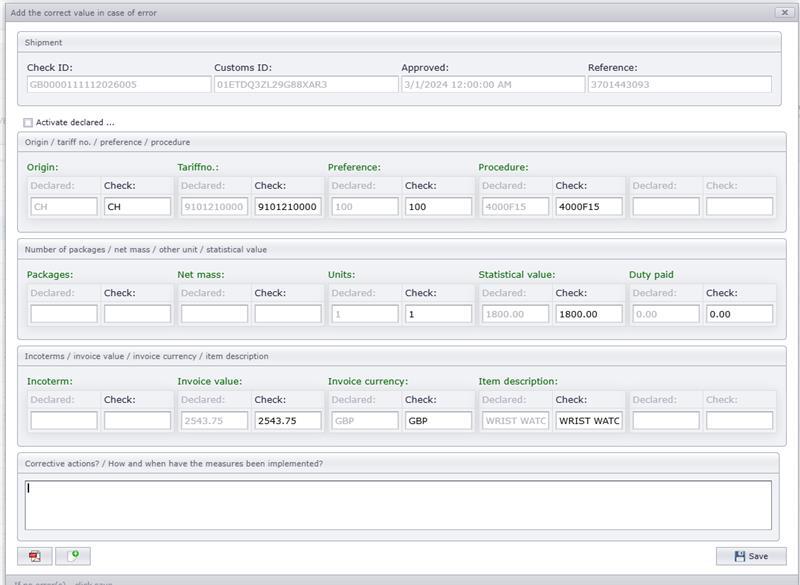Screen dimensions: 800x585
Task: Edit the Tariffno. Check value 9101210000
Action: pyautogui.click(x=288, y=207)
